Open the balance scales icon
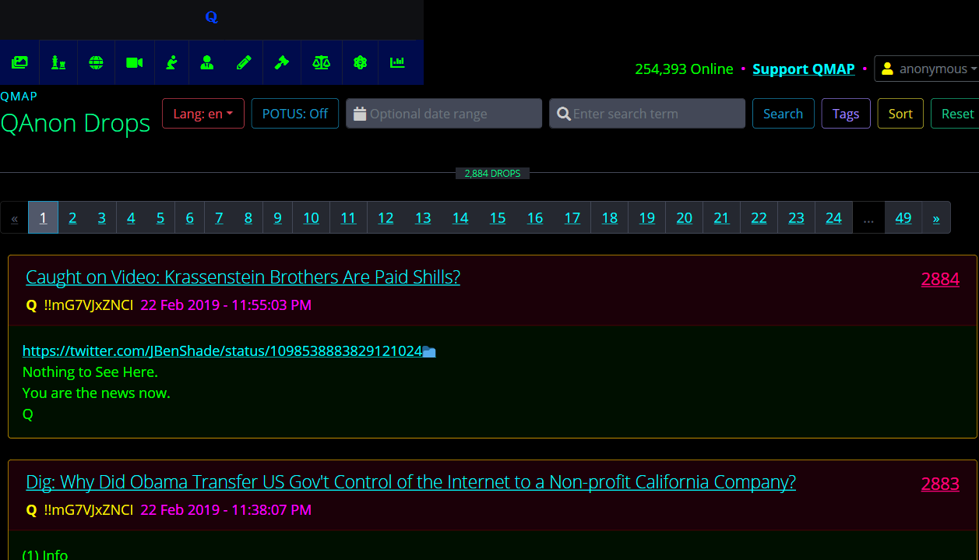The width and height of the screenshot is (979, 560). [x=321, y=62]
